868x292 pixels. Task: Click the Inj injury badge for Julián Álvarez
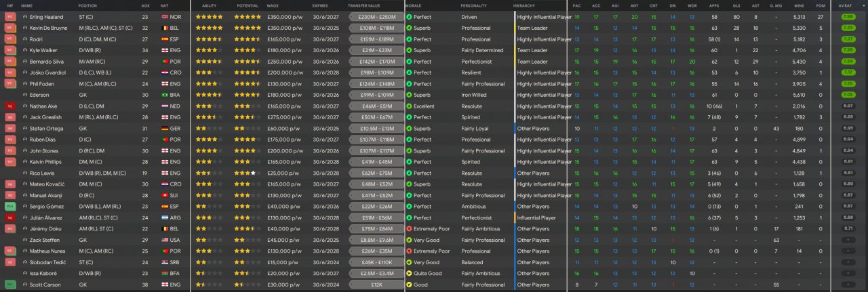tap(10, 218)
